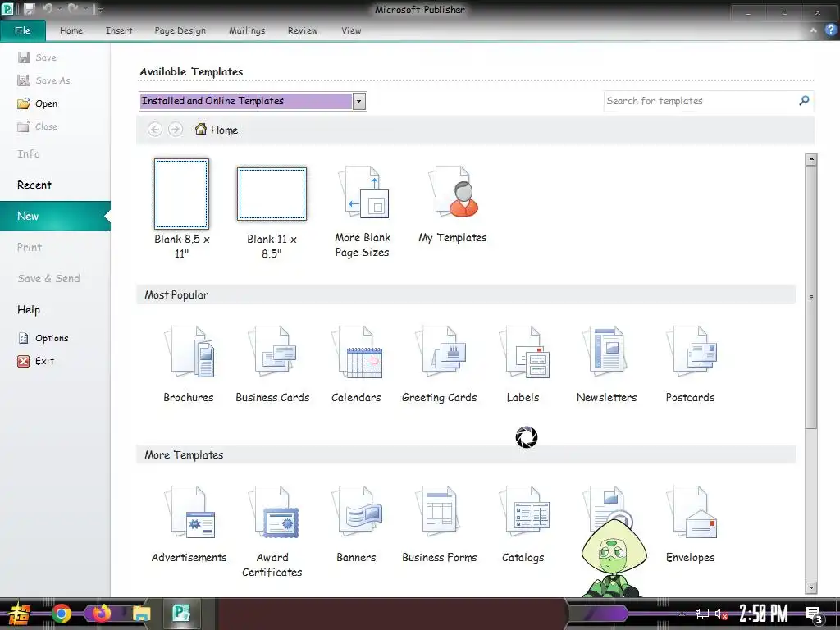Click the templates list scrollbar thumb
The width and height of the screenshot is (840, 630).
click(811, 297)
